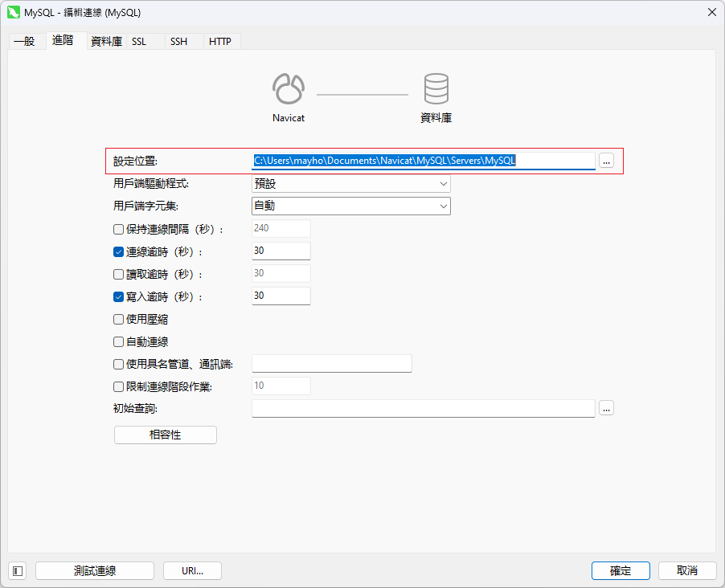Image resolution: width=725 pixels, height=588 pixels.
Task: Click the database cylinder icon
Action: [436, 88]
